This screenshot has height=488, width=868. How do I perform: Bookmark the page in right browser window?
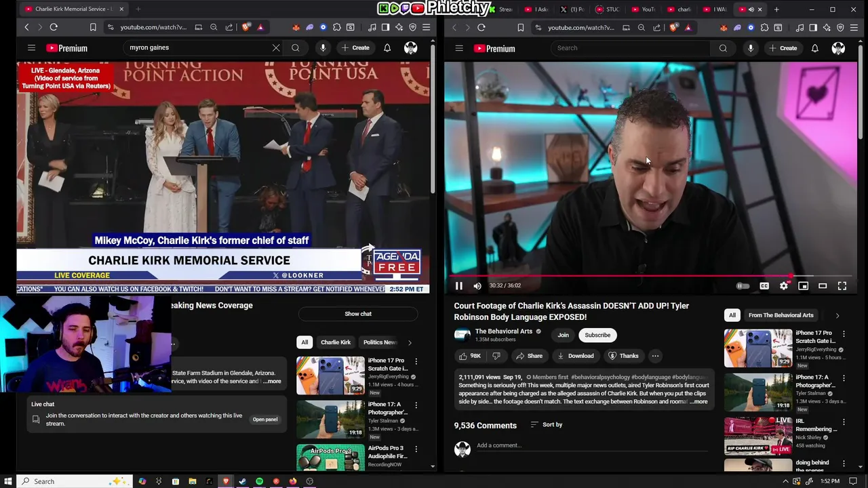(521, 27)
